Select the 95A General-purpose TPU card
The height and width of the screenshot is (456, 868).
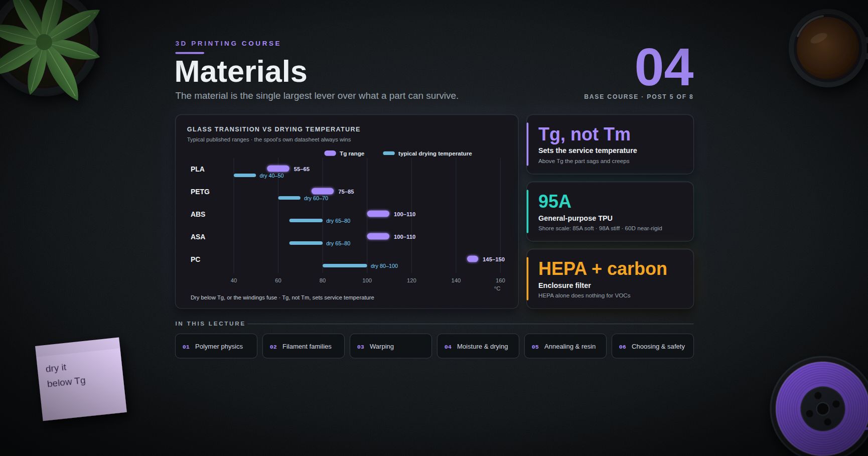pyautogui.click(x=610, y=212)
